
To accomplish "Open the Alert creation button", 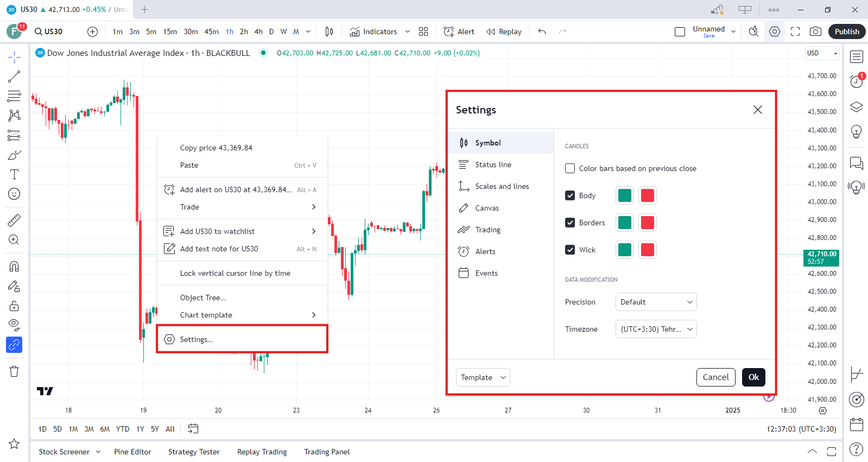I will click(459, 31).
